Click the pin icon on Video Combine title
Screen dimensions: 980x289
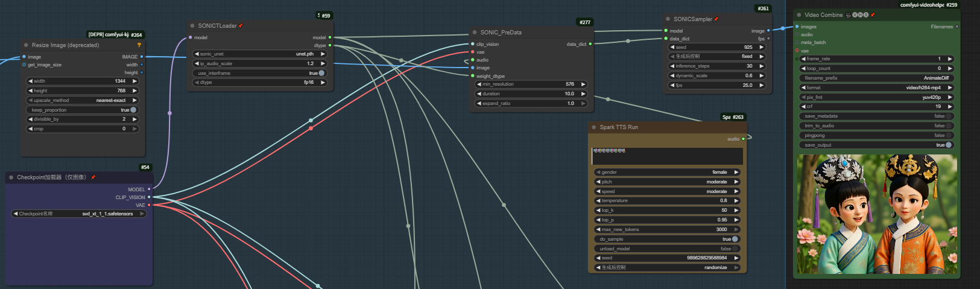pyautogui.click(x=873, y=15)
